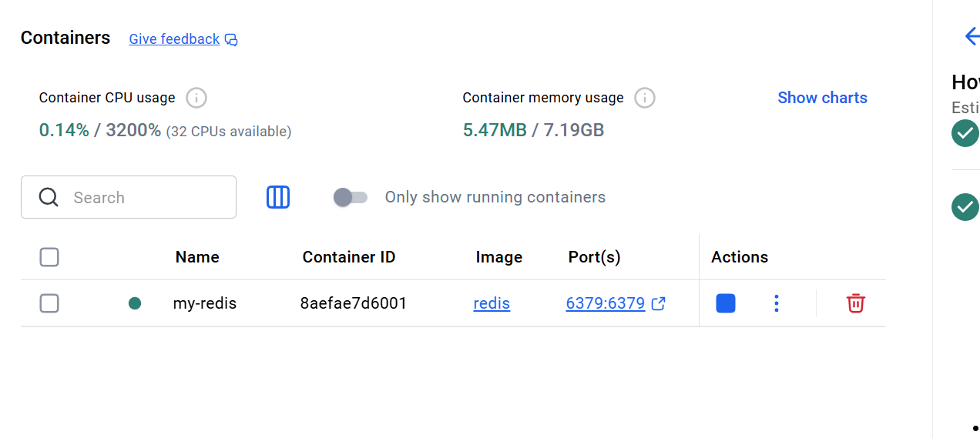Click the open-in-browser icon beside port
Image resolution: width=980 pixels, height=438 pixels.
(x=659, y=303)
